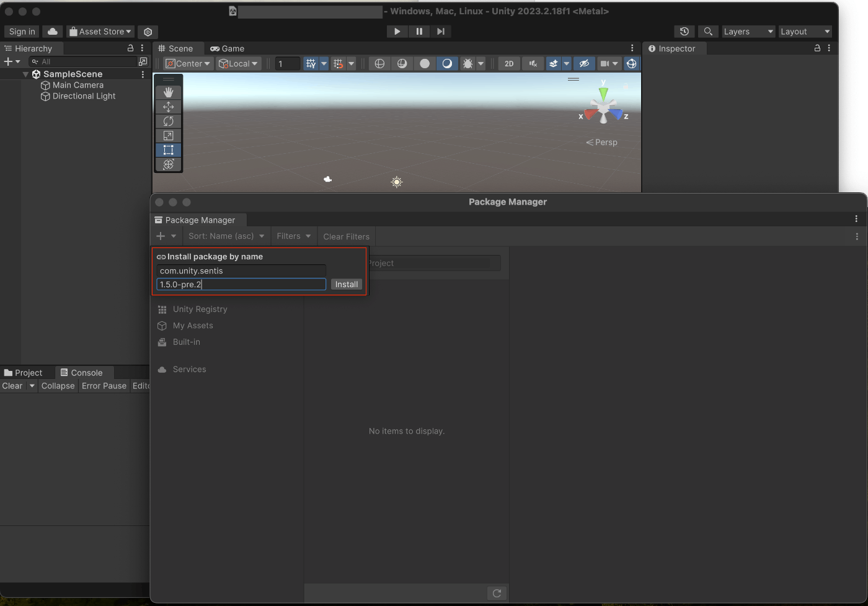Select the Rotate tool in Scene toolbar

168,121
